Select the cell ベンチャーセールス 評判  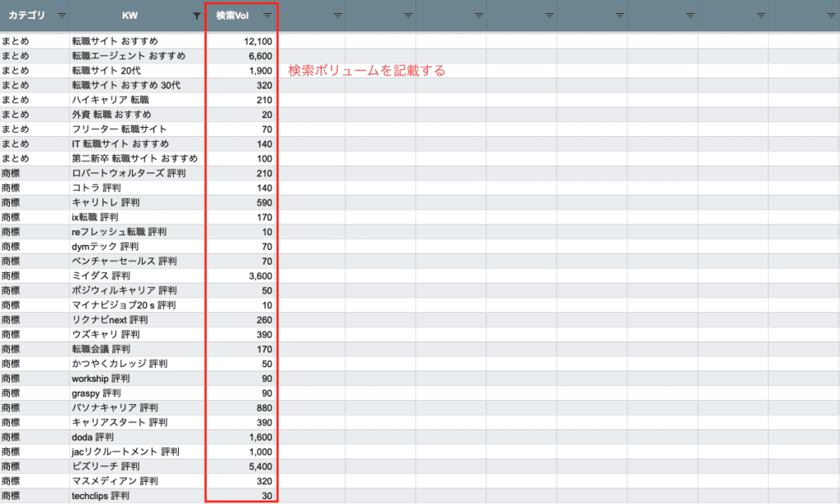pos(137,261)
